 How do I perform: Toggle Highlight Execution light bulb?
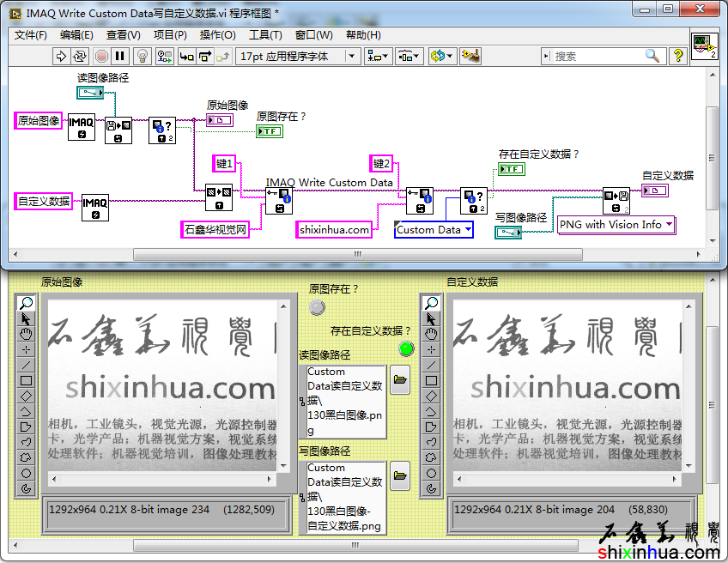pyautogui.click(x=143, y=57)
